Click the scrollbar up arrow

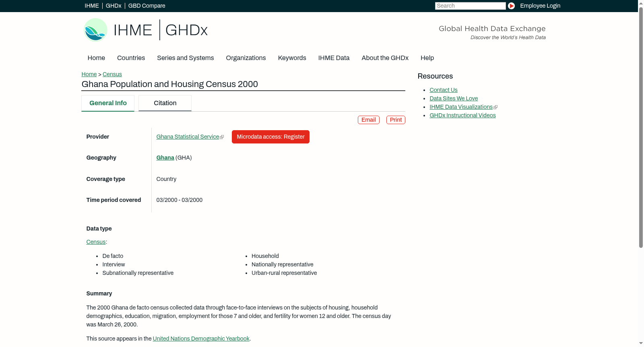[x=641, y=3]
